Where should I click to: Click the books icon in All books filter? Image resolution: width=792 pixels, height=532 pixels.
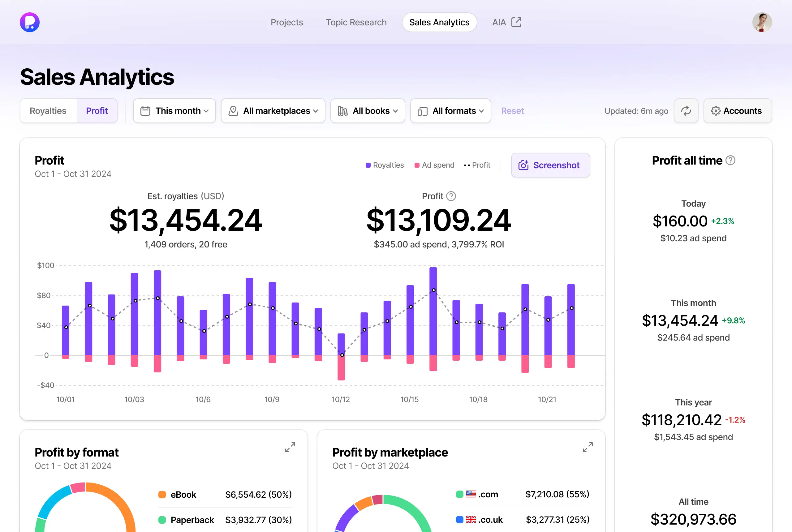coord(342,111)
